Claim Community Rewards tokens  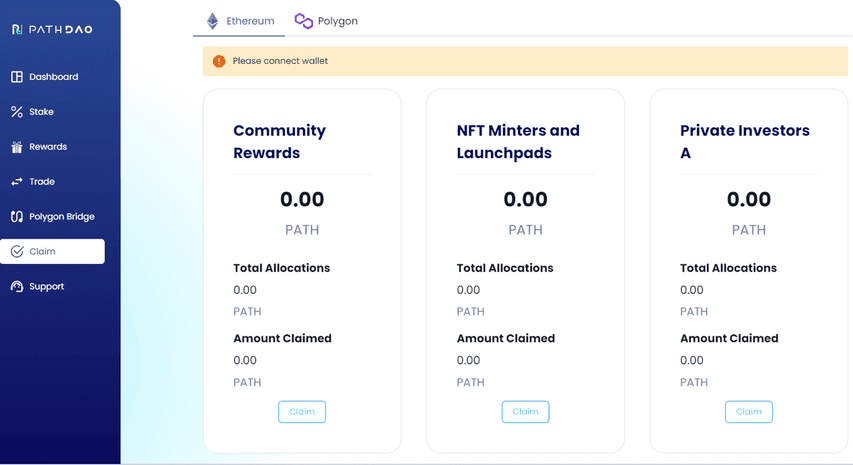[302, 412]
